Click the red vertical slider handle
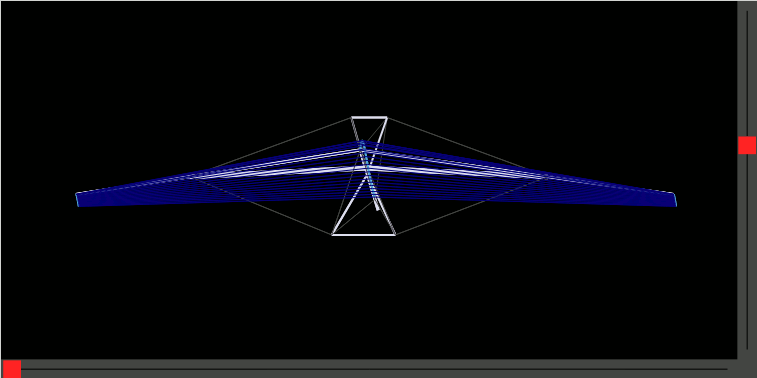This screenshot has width=757, height=378. pos(746,145)
